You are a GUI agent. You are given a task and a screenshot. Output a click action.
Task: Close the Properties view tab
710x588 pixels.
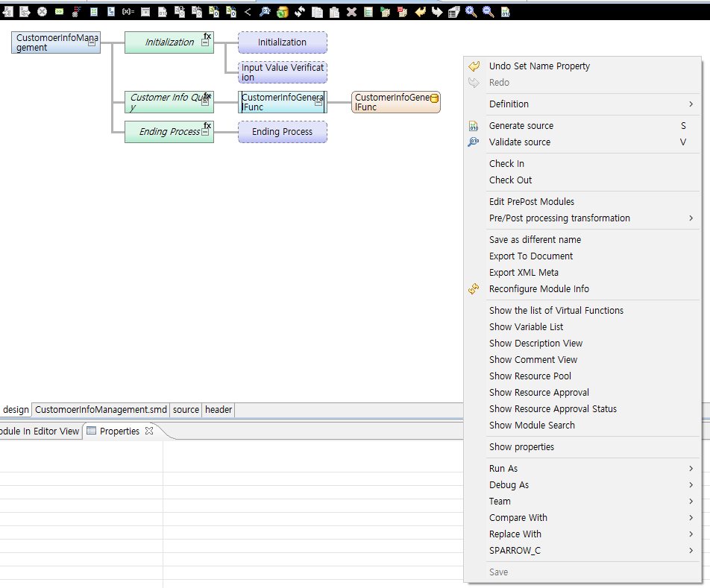[x=149, y=431]
